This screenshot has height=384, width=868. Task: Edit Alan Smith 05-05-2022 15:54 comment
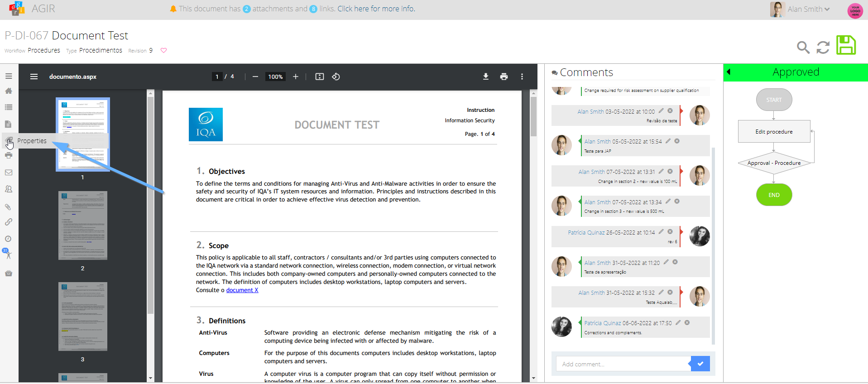(x=668, y=141)
